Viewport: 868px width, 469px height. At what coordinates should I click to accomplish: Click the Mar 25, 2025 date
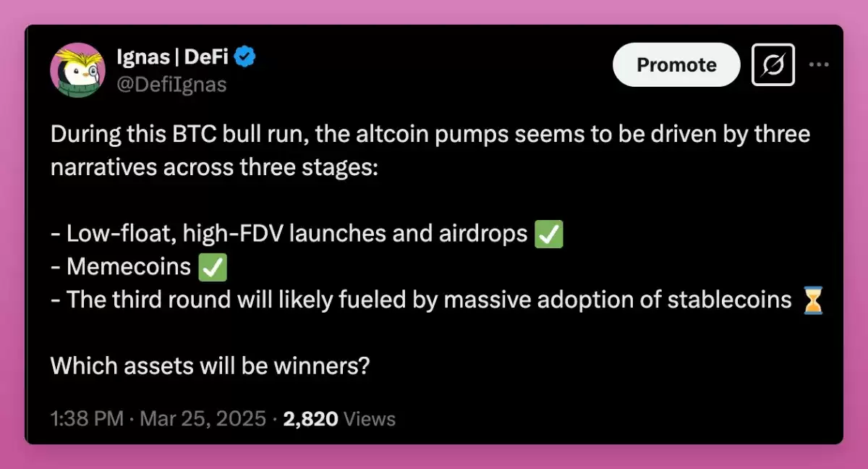click(203, 418)
